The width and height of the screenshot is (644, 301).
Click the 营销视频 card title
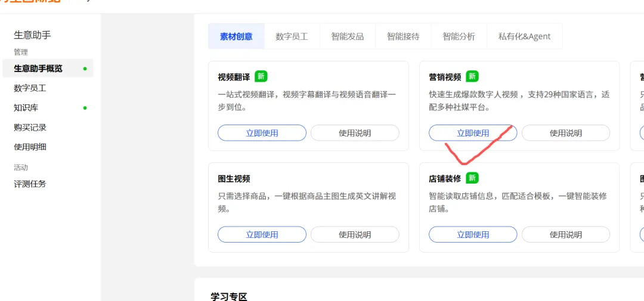click(x=445, y=77)
